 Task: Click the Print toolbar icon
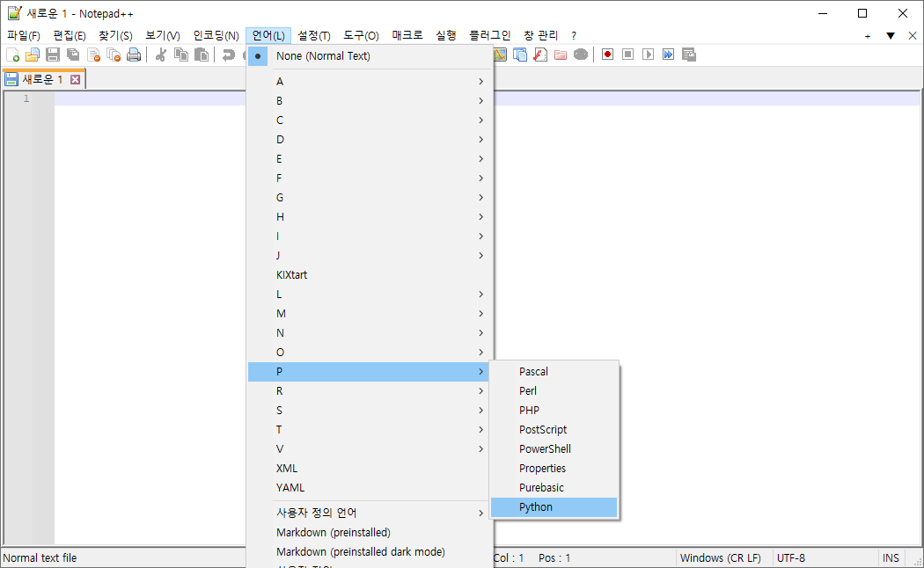click(134, 55)
